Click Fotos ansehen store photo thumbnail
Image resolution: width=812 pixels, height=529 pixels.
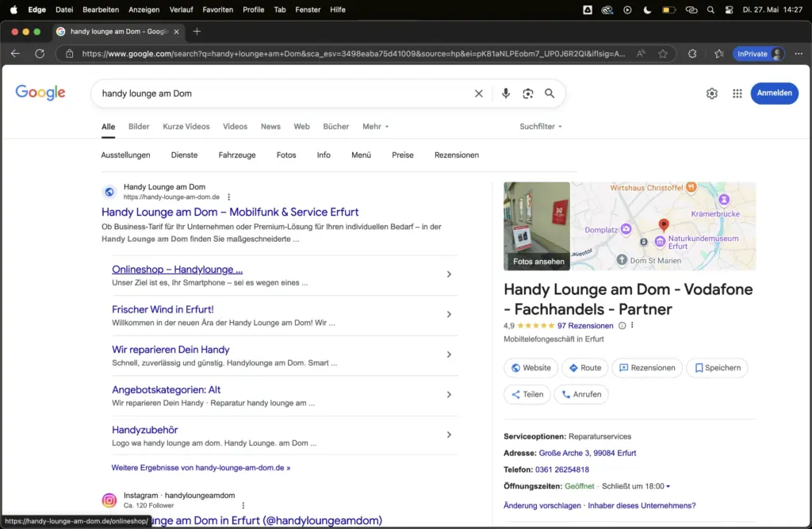coord(537,226)
